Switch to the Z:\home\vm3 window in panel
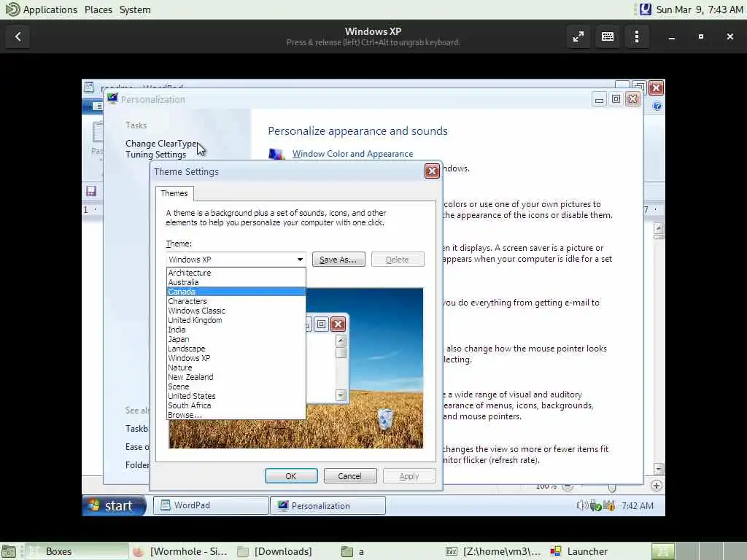Viewport: 747px width, 560px height. tap(494, 551)
